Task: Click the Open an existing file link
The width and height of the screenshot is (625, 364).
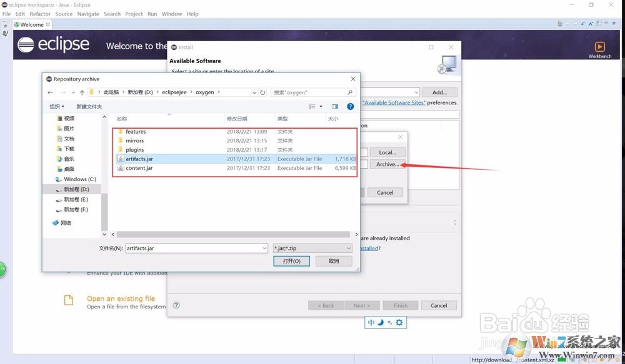Action: pos(121,298)
